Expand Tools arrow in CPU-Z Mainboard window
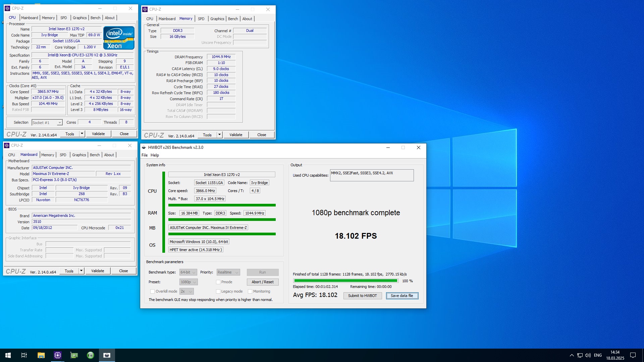Viewport: 644px width, 362px height. pos(81,271)
